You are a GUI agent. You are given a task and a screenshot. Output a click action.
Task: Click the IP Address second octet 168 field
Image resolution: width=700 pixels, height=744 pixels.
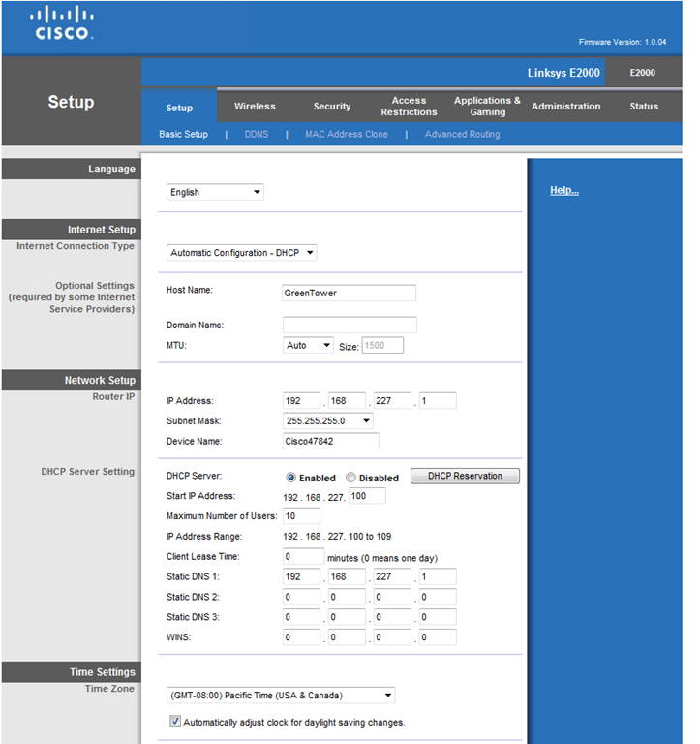point(348,400)
